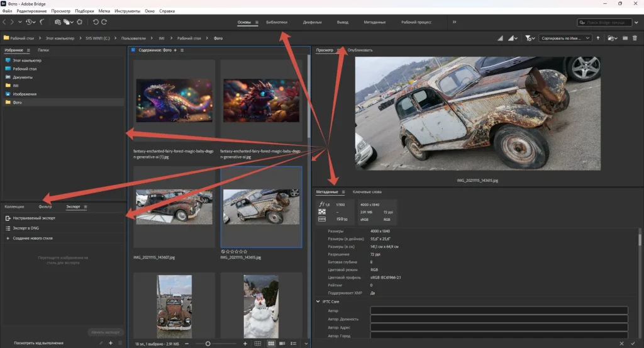
Task: Switch to thumbnails view icon
Action: coord(271,344)
